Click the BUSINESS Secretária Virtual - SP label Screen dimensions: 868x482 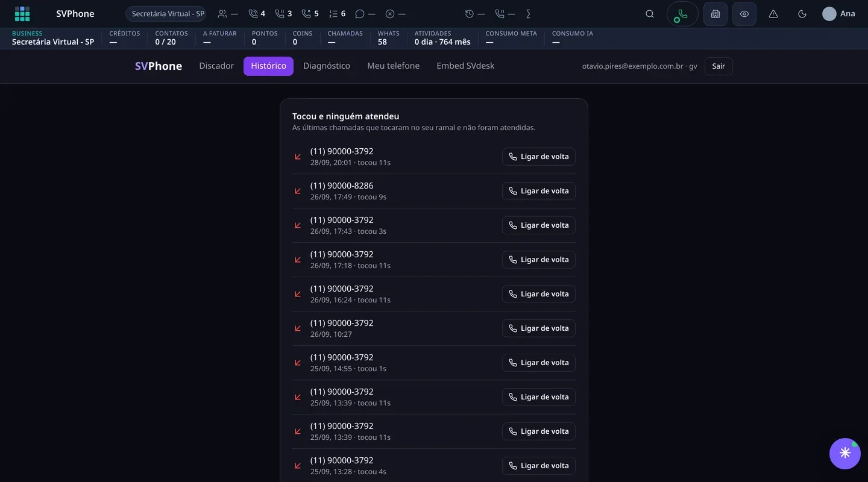53,38
